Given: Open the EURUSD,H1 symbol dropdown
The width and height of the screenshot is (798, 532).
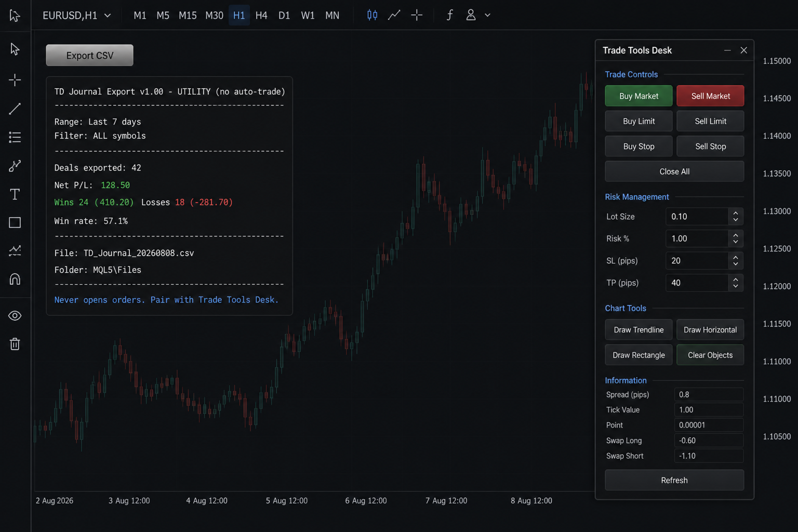Looking at the screenshot, I should coord(77,16).
